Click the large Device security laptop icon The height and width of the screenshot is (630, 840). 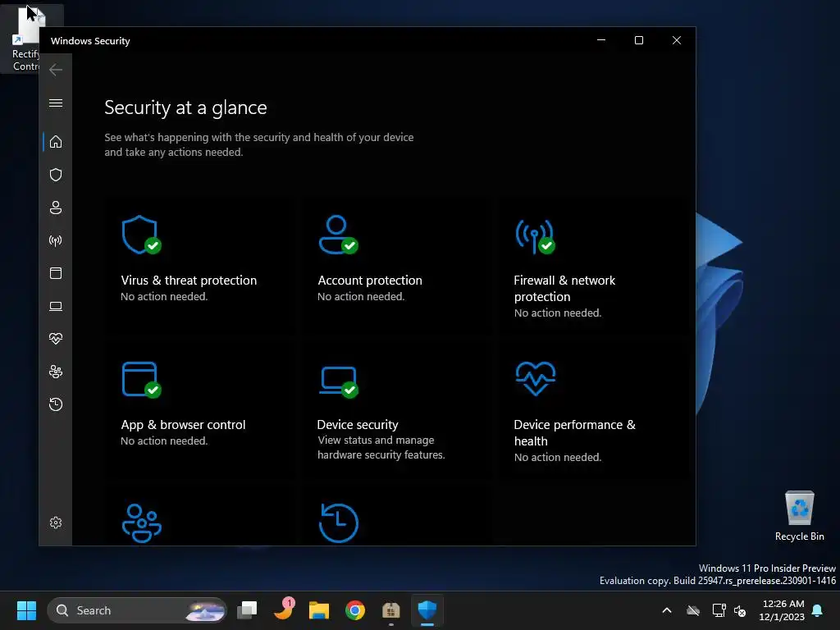pos(339,382)
